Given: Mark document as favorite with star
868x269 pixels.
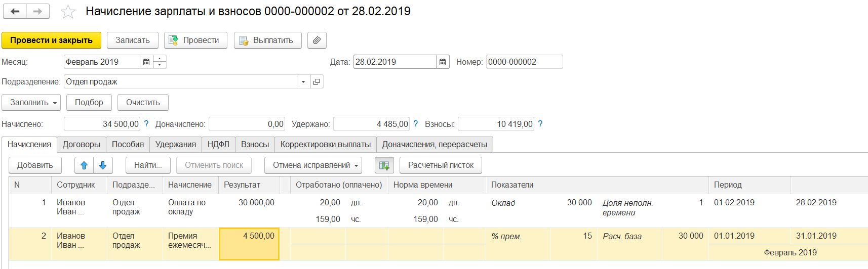Looking at the screenshot, I should [68, 12].
